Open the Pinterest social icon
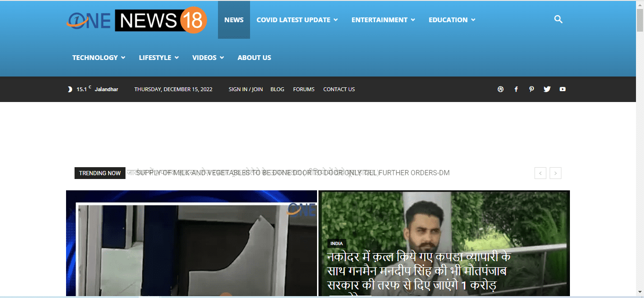644x298 pixels. tap(531, 89)
